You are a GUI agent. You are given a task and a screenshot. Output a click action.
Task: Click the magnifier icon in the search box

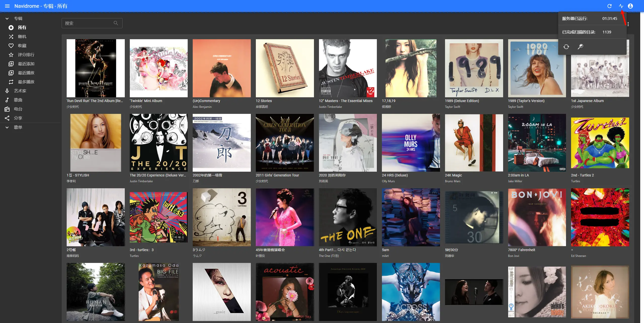(x=116, y=23)
